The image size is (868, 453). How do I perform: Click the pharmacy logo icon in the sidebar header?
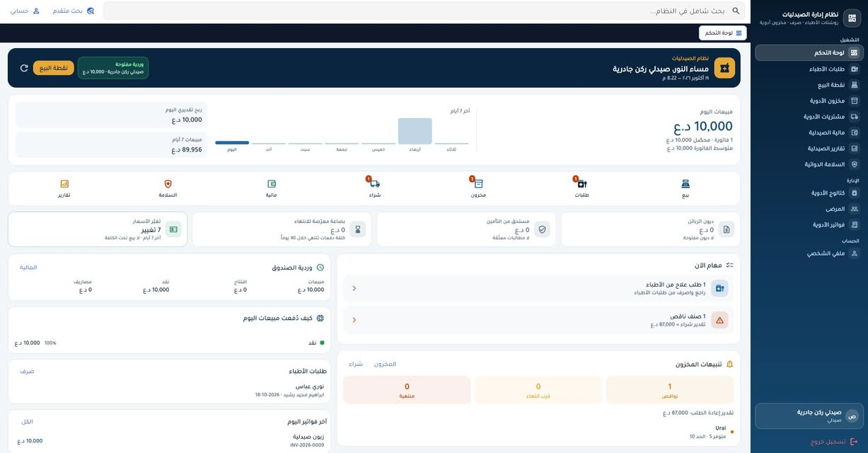coord(852,18)
